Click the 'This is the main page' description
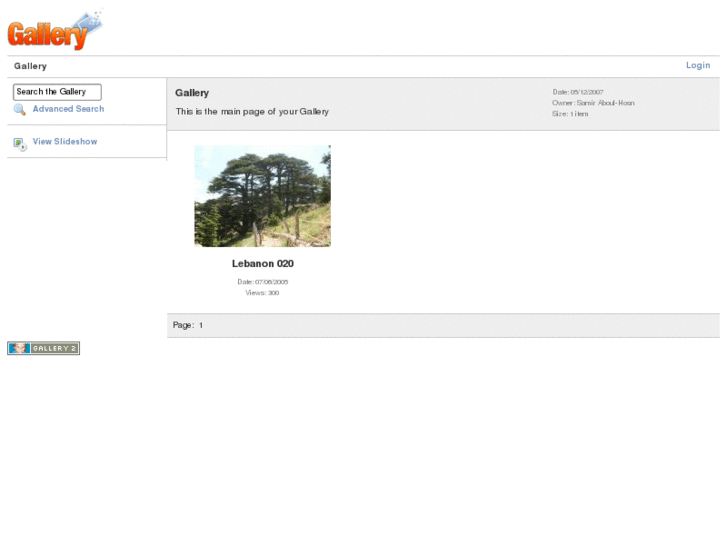 coord(252,111)
